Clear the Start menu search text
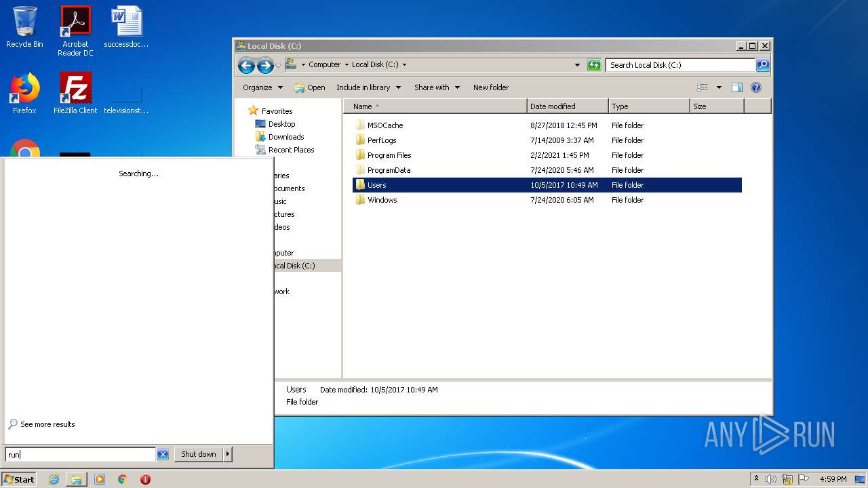The image size is (868, 488). (x=163, y=455)
